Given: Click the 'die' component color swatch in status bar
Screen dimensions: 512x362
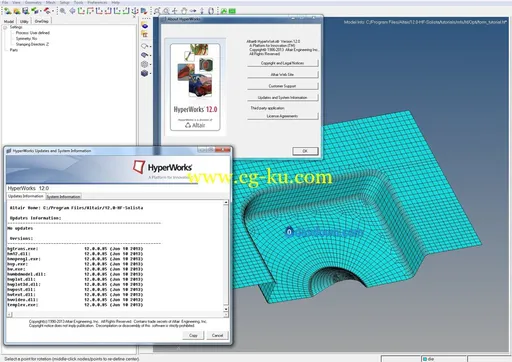Looking at the screenshot, I should click(x=425, y=359).
